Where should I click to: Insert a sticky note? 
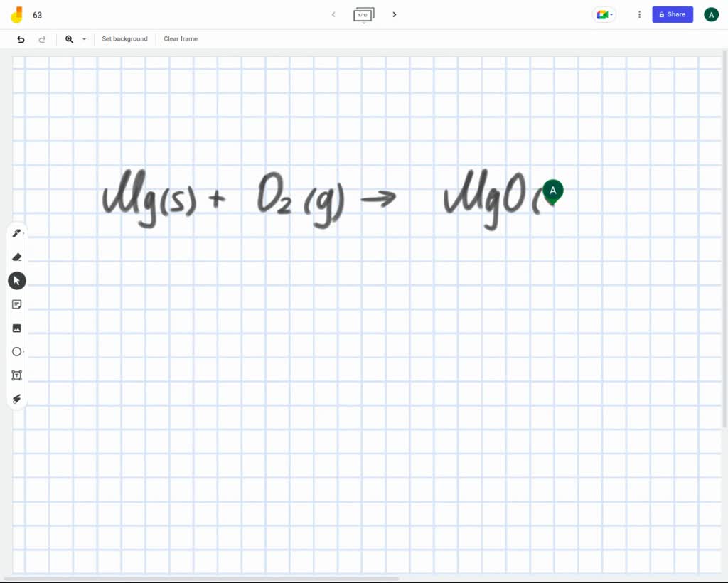pyautogui.click(x=17, y=304)
